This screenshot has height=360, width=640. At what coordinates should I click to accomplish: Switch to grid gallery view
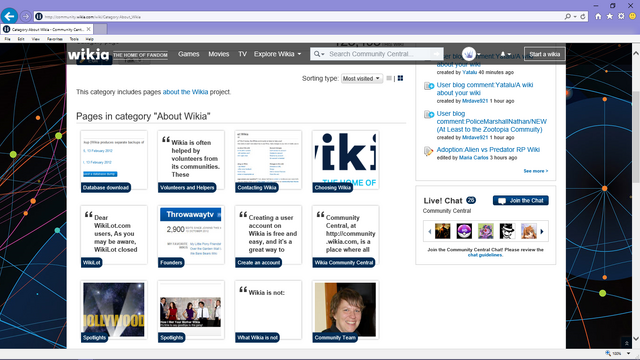(x=400, y=78)
